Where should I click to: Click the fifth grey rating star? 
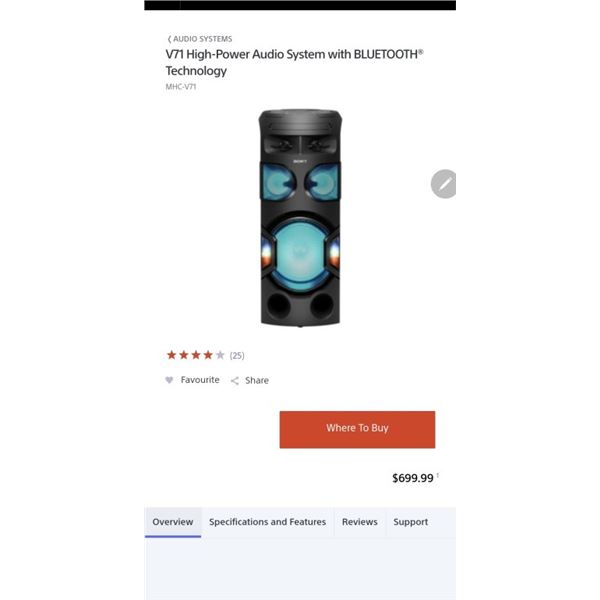coord(220,355)
